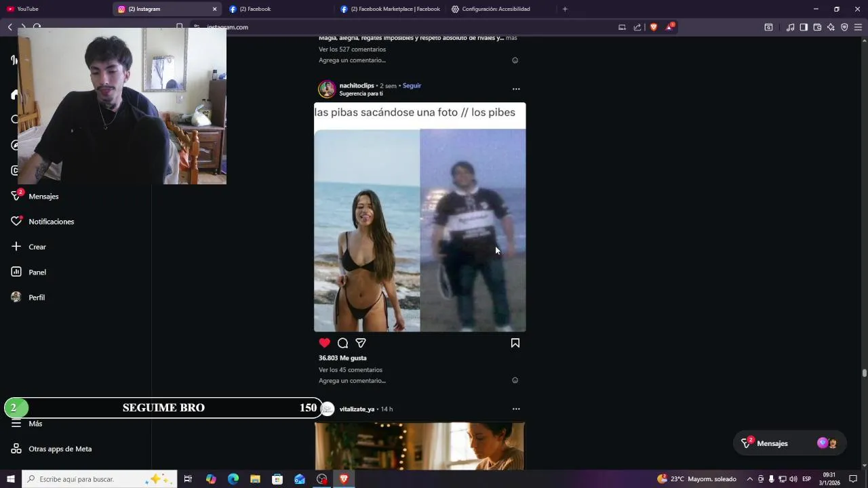868x488 pixels.
Task: Share the nachitoclips post via paper-plane icon
Action: pos(361,343)
